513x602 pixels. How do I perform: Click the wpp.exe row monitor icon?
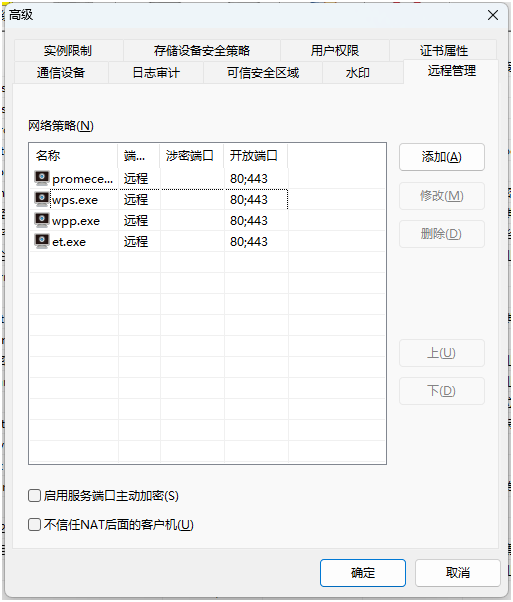(42, 220)
